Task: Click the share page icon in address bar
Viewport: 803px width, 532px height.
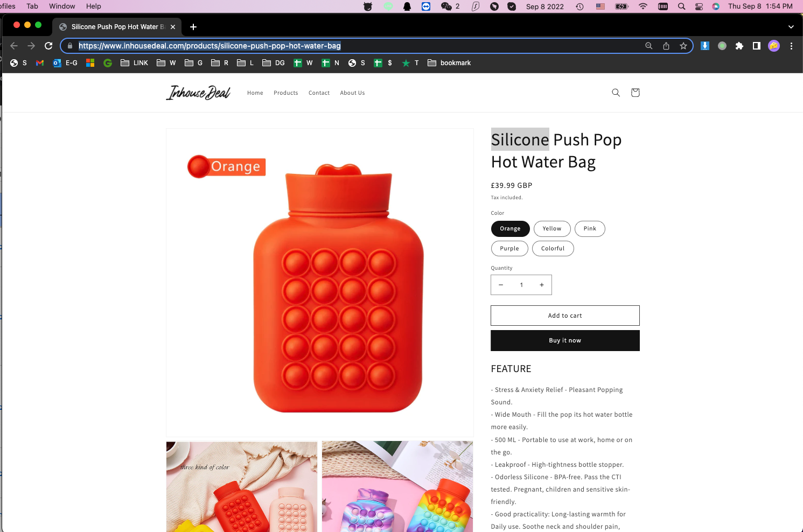Action: click(666, 46)
